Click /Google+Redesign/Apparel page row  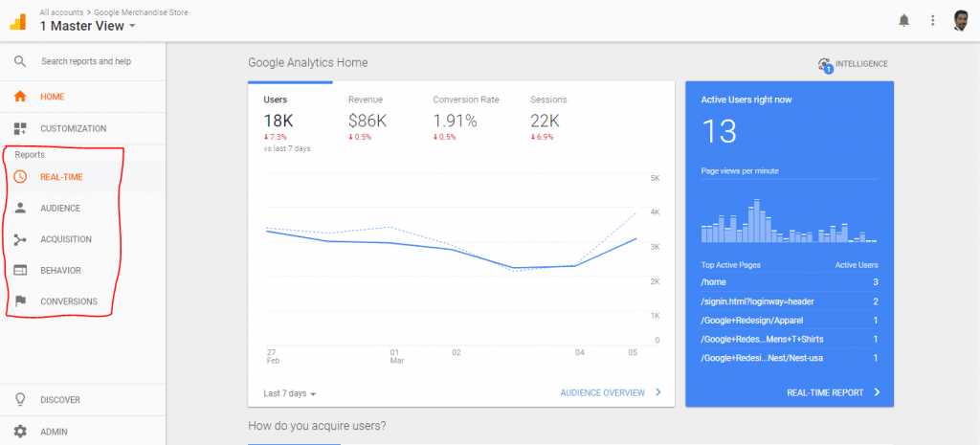point(790,320)
